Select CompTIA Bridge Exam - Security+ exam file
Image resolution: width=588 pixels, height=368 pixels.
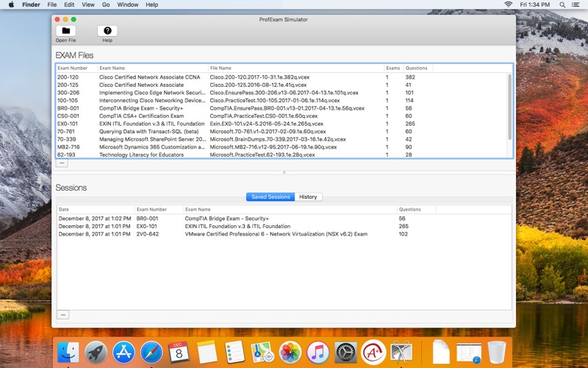click(x=282, y=108)
